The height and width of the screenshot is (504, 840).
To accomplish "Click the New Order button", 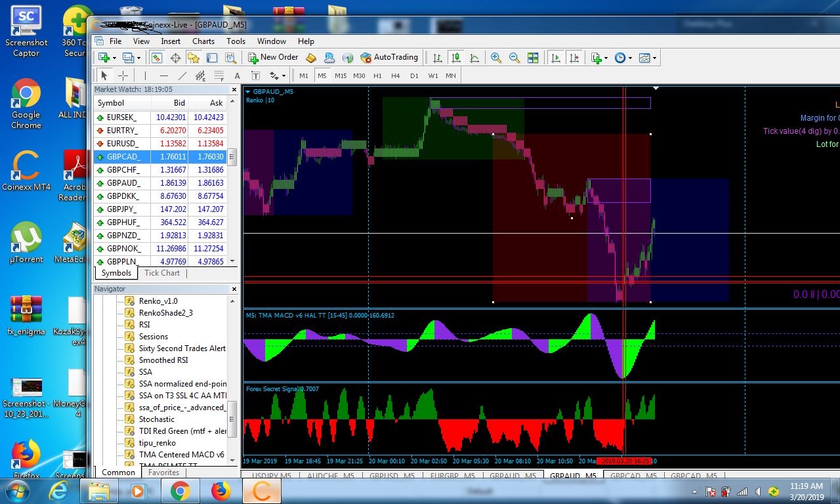I will pyautogui.click(x=273, y=58).
